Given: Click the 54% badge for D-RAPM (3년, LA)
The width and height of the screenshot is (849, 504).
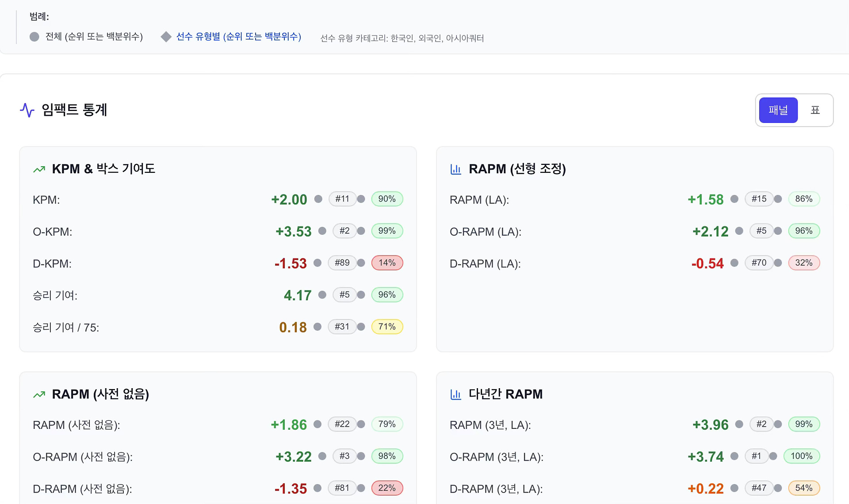Looking at the screenshot, I should (803, 488).
